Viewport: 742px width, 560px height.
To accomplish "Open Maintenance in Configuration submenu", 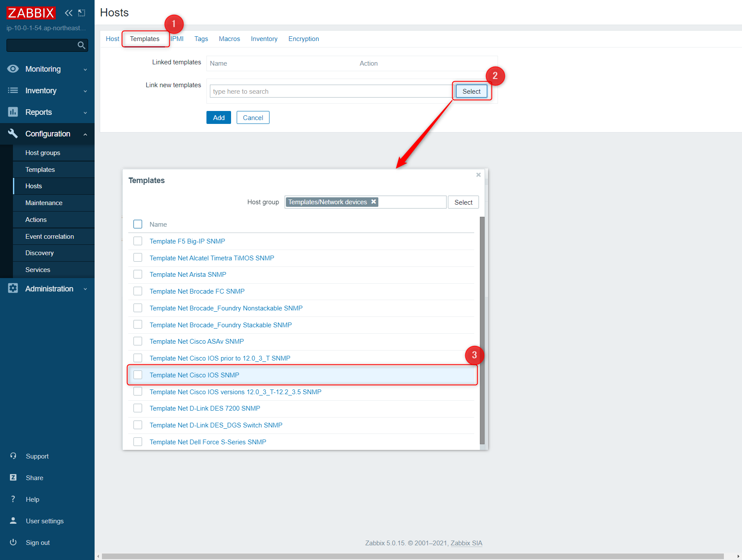I will pyautogui.click(x=54, y=203).
